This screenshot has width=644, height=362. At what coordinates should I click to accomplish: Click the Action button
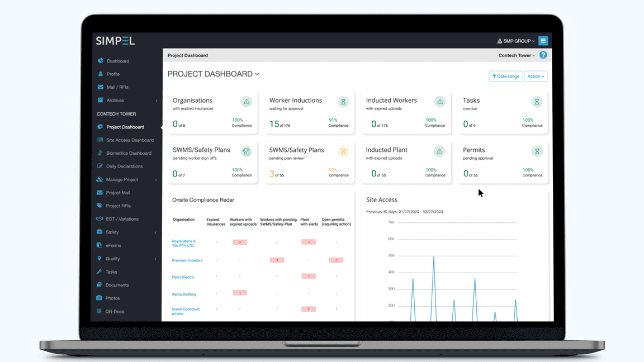tap(536, 76)
